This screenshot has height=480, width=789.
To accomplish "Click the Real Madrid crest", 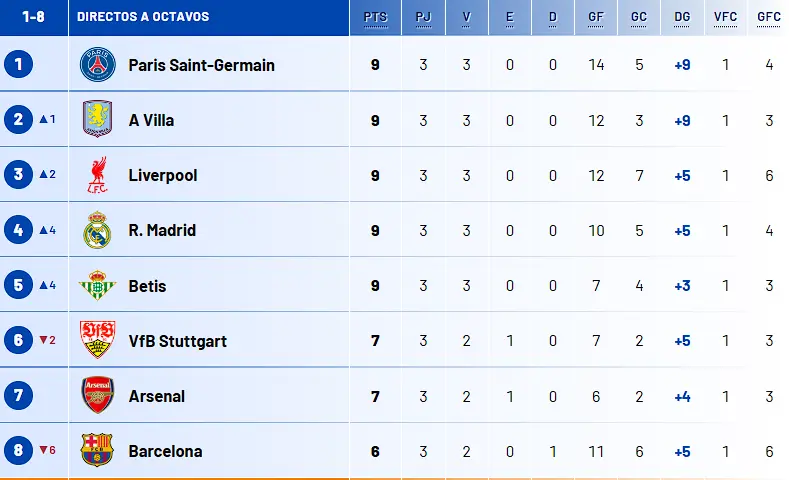I will tap(97, 230).
